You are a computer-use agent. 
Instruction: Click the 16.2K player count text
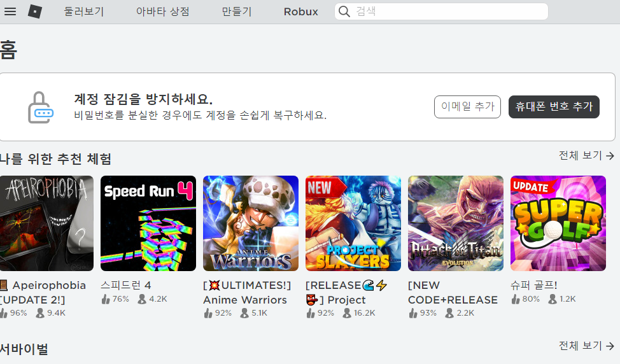click(365, 313)
